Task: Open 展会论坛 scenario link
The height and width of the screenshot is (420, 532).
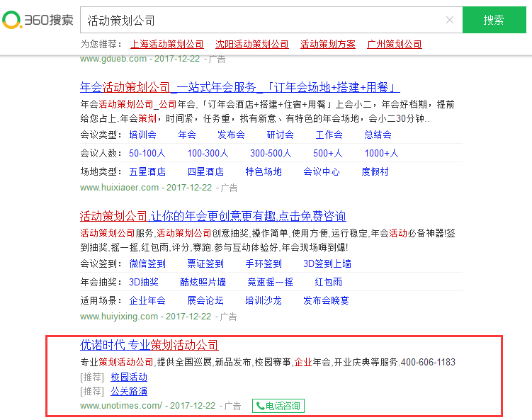Action: [x=205, y=300]
